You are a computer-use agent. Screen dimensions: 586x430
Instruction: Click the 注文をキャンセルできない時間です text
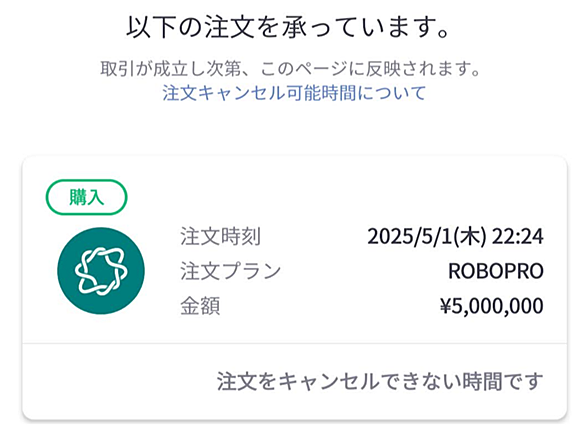tap(380, 381)
